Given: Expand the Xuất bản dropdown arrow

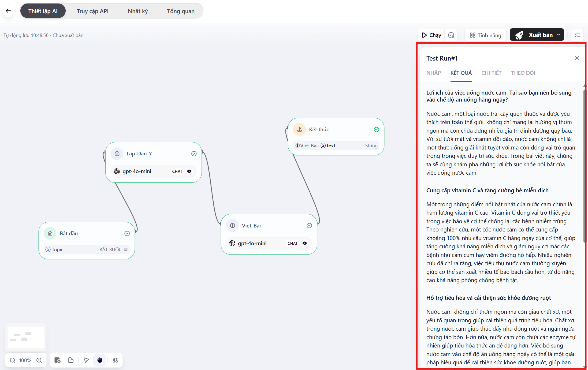Looking at the screenshot, I should click(x=559, y=35).
